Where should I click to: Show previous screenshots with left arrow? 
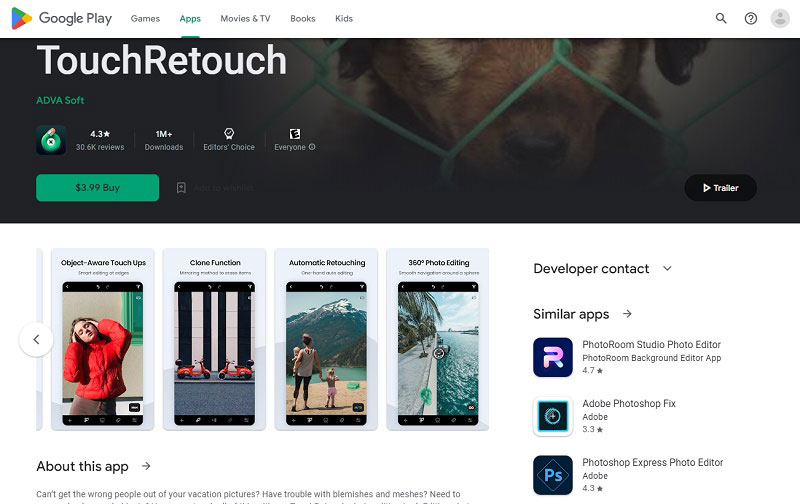pos(36,339)
